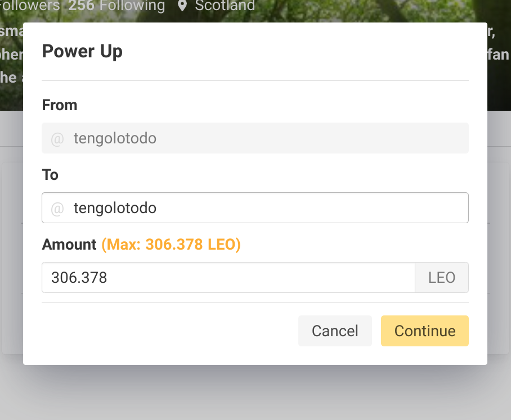Click the Power Up dialog heading
The image size is (511, 420).
[82, 51]
